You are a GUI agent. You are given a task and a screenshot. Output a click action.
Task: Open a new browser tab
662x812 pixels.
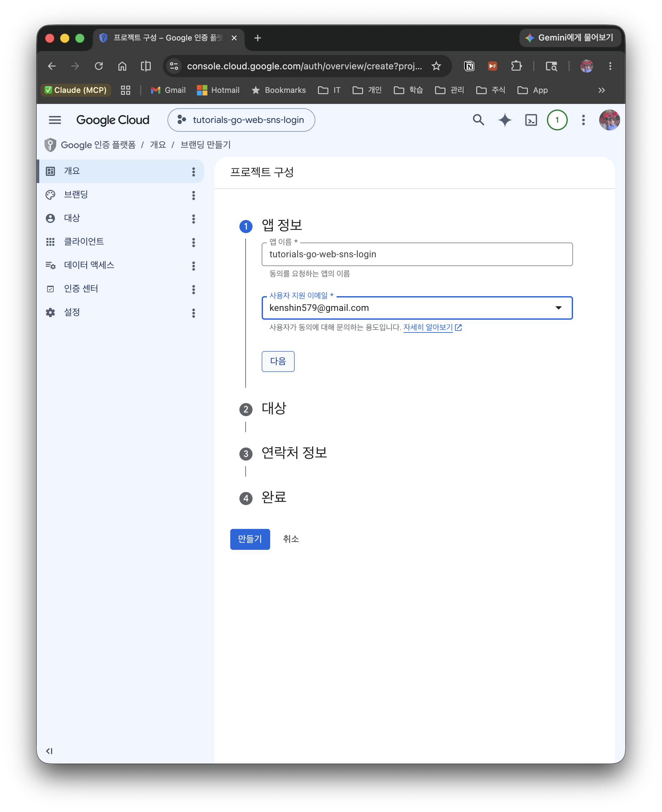pos(257,38)
